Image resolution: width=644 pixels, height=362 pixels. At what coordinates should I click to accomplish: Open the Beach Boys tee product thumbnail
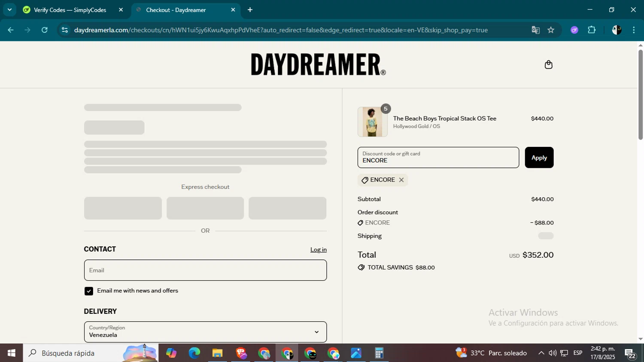tap(372, 122)
